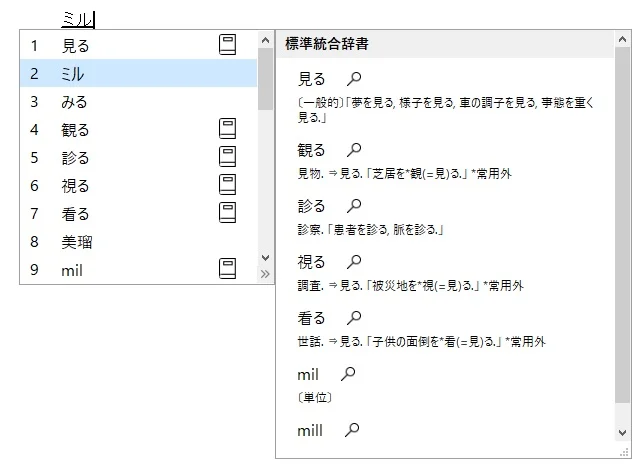Click the 診る headword in dictionary pane

pos(311,206)
